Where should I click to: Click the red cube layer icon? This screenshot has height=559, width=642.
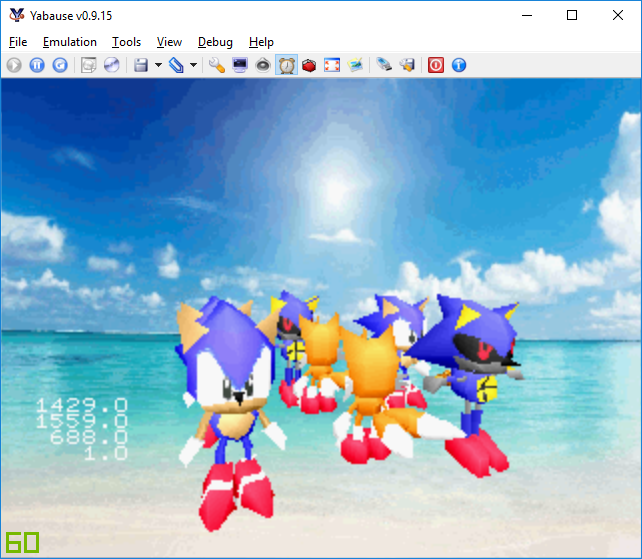309,65
